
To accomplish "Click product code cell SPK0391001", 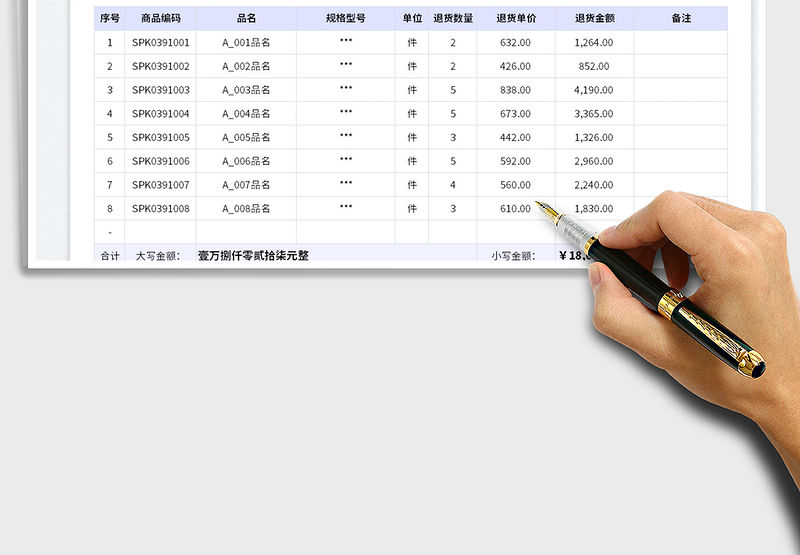I will coord(161,42).
